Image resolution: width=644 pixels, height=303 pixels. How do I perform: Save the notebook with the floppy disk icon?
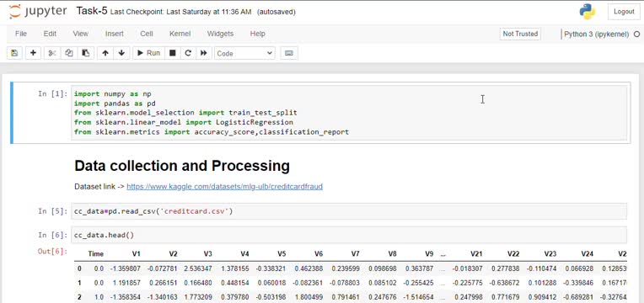[x=15, y=53]
